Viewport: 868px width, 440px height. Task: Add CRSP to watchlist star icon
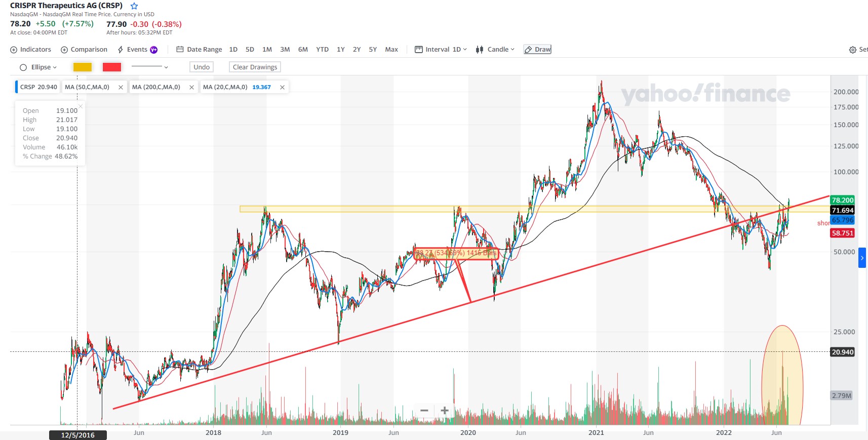pyautogui.click(x=134, y=6)
